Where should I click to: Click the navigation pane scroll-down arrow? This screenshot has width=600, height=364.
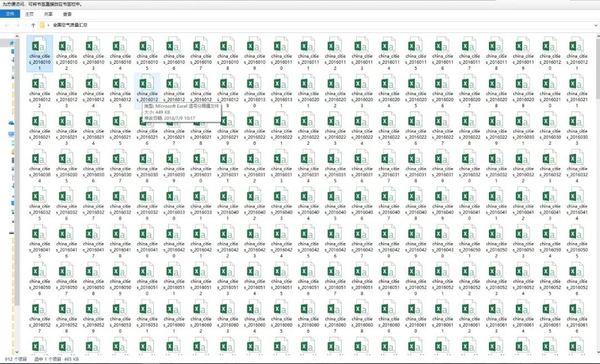pyautogui.click(x=17, y=352)
